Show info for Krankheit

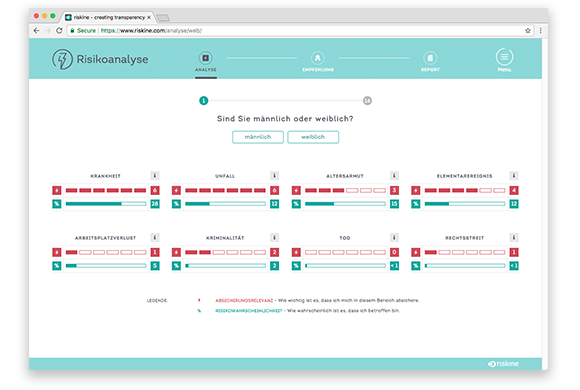tap(155, 175)
